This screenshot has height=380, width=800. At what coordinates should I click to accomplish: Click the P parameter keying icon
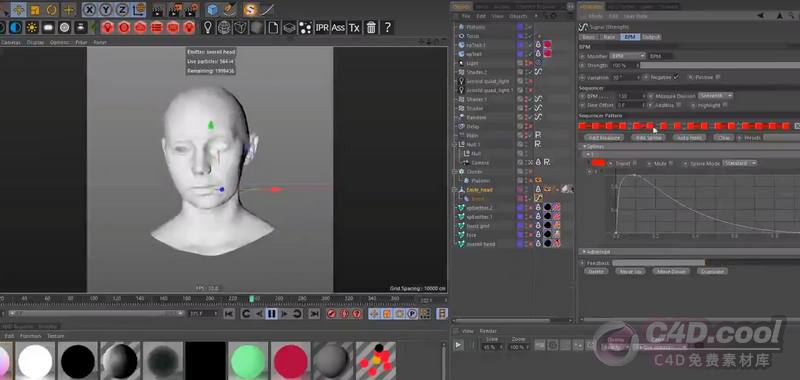pos(412,314)
